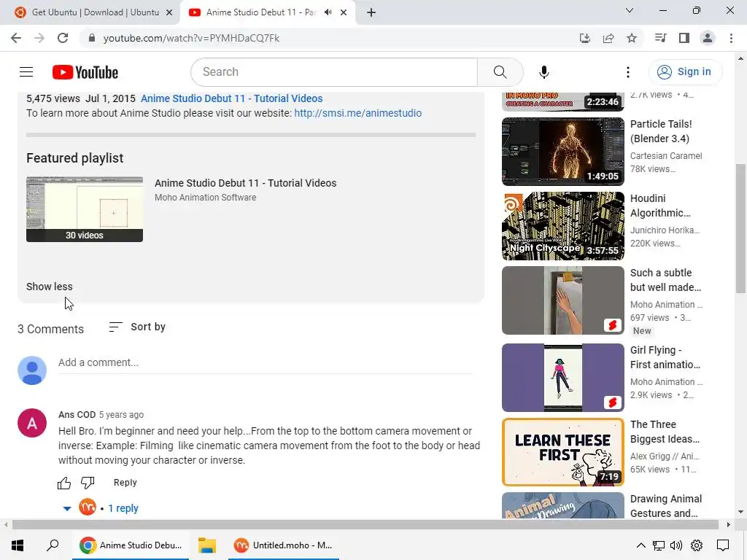Open the Girl Flying first animation short
The image size is (747, 560).
tap(562, 378)
